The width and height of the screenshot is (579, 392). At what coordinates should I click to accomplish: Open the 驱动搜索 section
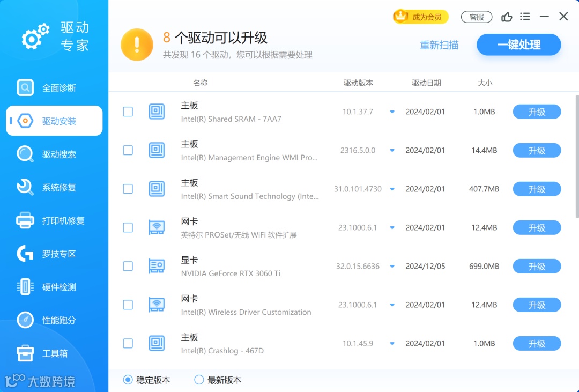[x=54, y=154]
